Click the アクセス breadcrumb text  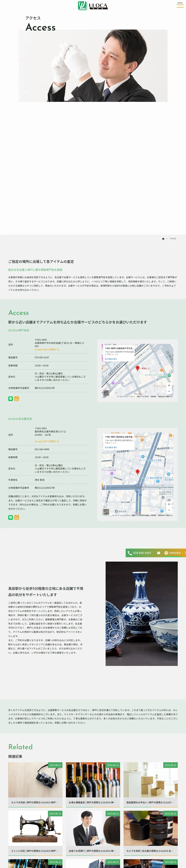[x=173, y=239]
